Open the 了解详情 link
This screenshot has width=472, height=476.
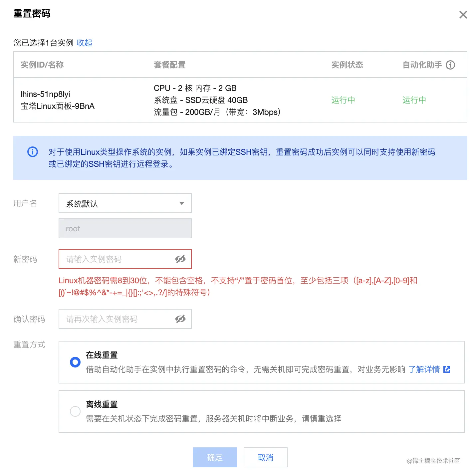tap(424, 369)
